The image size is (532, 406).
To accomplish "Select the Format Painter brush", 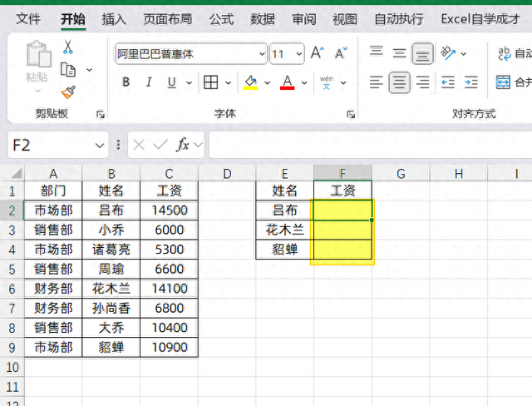I will [68, 92].
